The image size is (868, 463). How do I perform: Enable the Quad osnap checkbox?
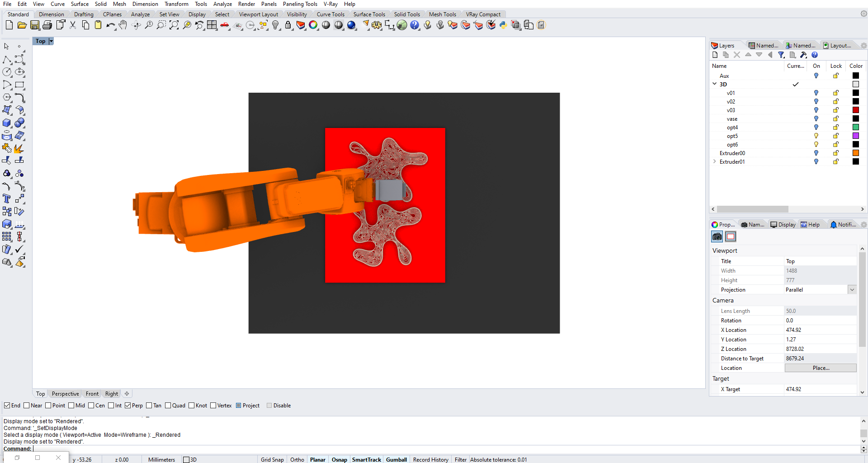(168, 406)
